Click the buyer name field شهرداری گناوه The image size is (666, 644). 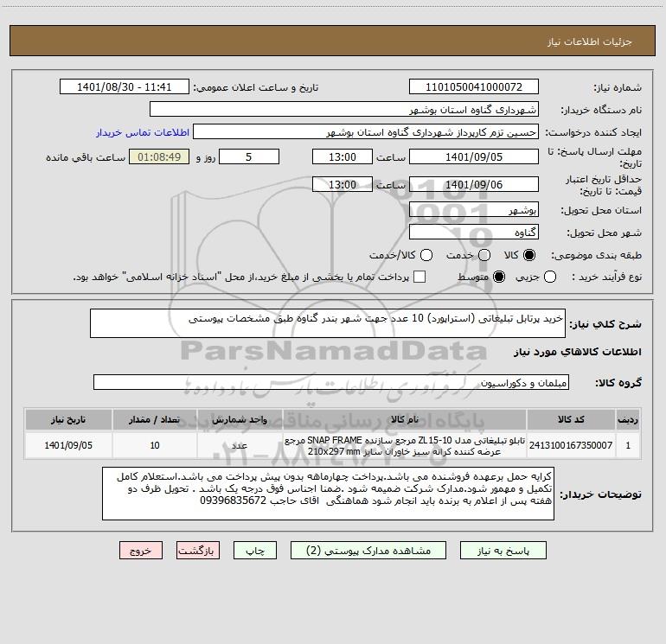(x=344, y=109)
